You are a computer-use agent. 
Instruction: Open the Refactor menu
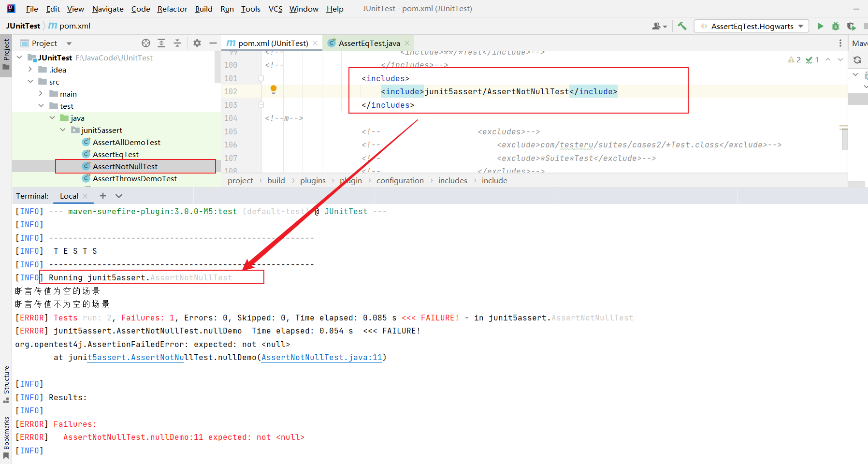(x=172, y=9)
